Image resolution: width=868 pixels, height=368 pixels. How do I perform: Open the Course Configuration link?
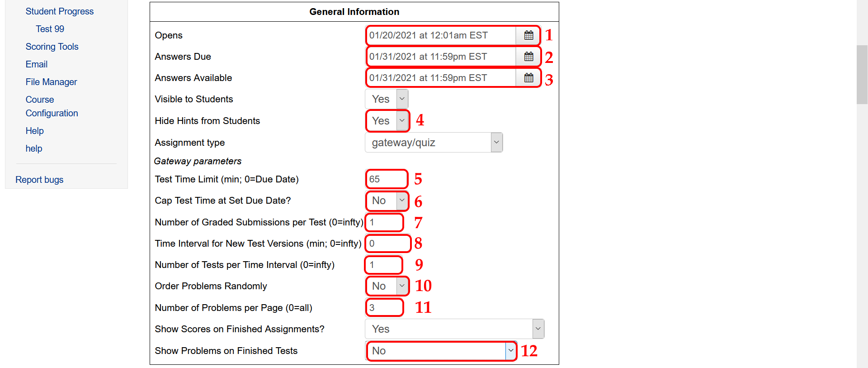coord(52,106)
